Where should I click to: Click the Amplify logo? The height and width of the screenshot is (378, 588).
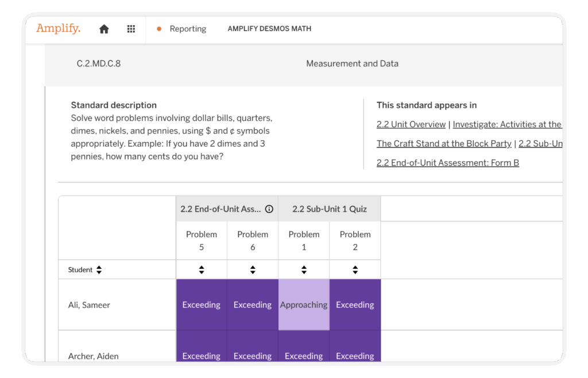click(58, 28)
